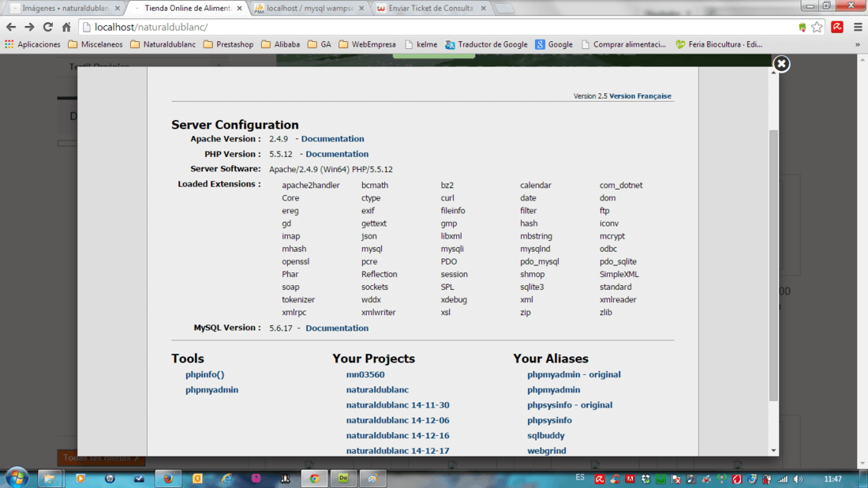Open the Prestashop bookmark folder
868x488 pixels.
coord(228,44)
